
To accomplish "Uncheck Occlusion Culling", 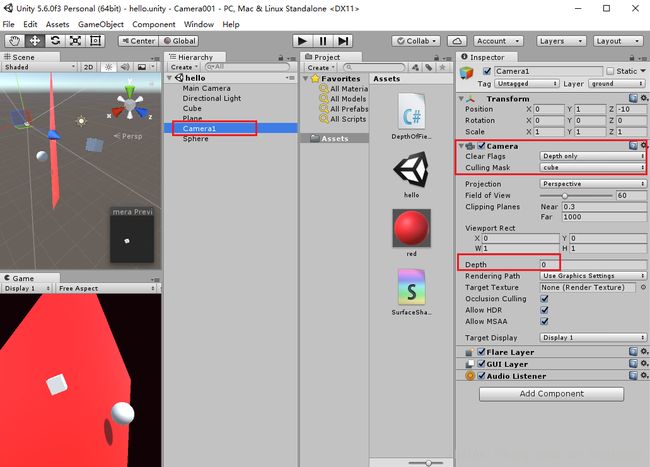I will click(544, 298).
